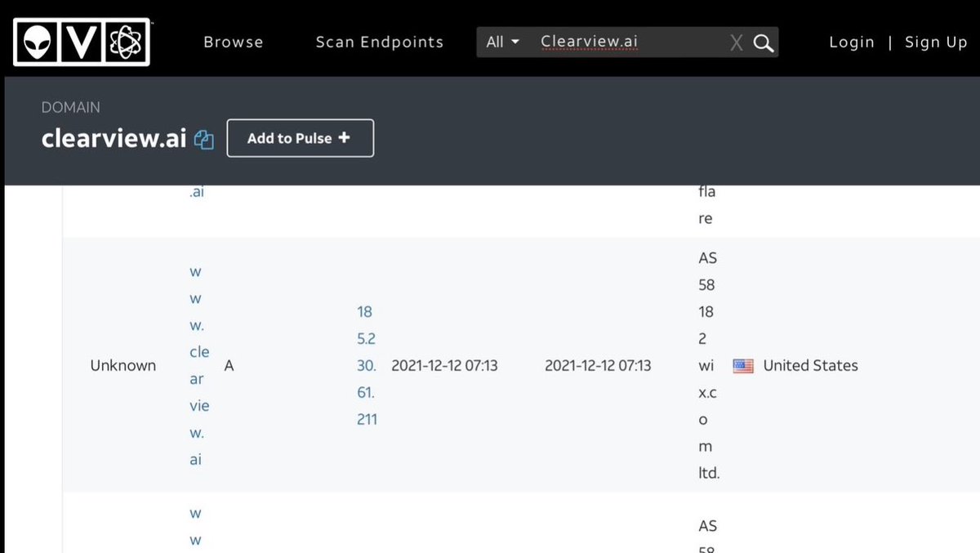Click the alien head logo icon

[x=35, y=42]
